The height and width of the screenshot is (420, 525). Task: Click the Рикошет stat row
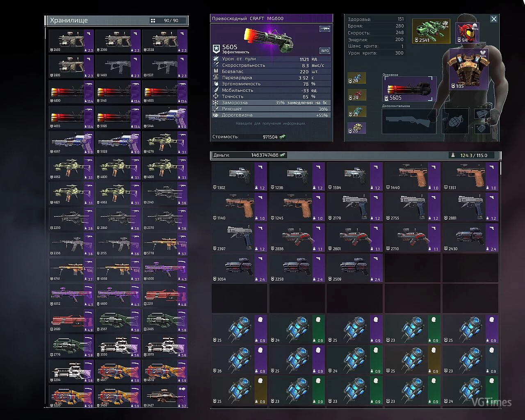coord(271,109)
